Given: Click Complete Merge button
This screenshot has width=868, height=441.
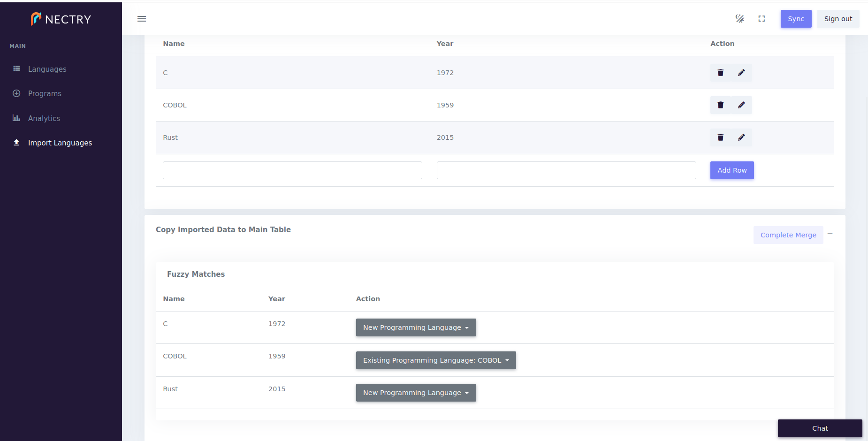Looking at the screenshot, I should point(788,235).
